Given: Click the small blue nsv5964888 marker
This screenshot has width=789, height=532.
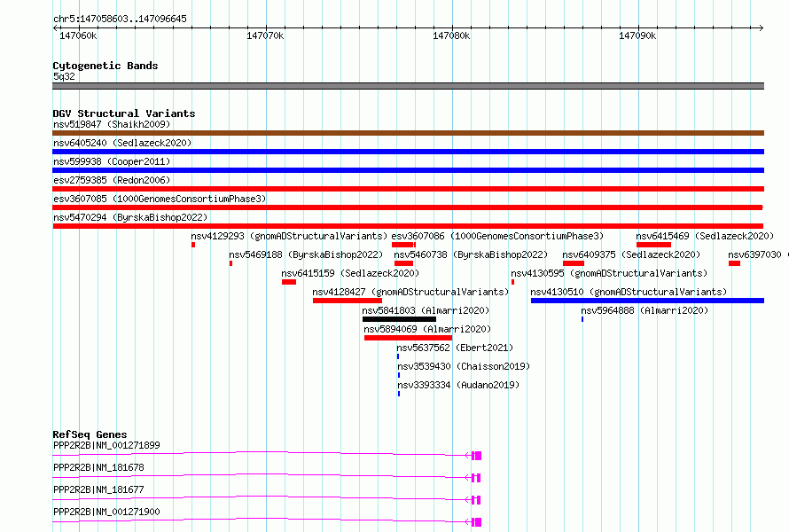Looking at the screenshot, I should [582, 319].
